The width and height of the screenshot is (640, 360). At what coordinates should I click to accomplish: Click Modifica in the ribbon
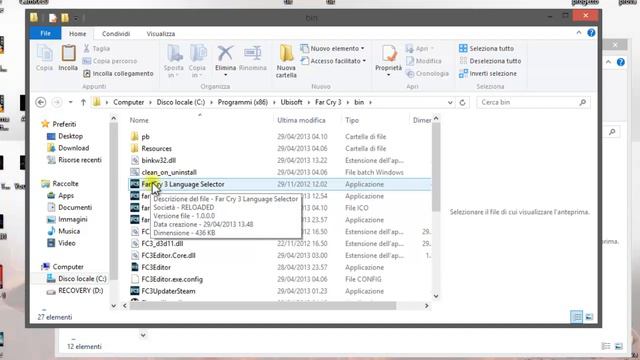point(423,61)
